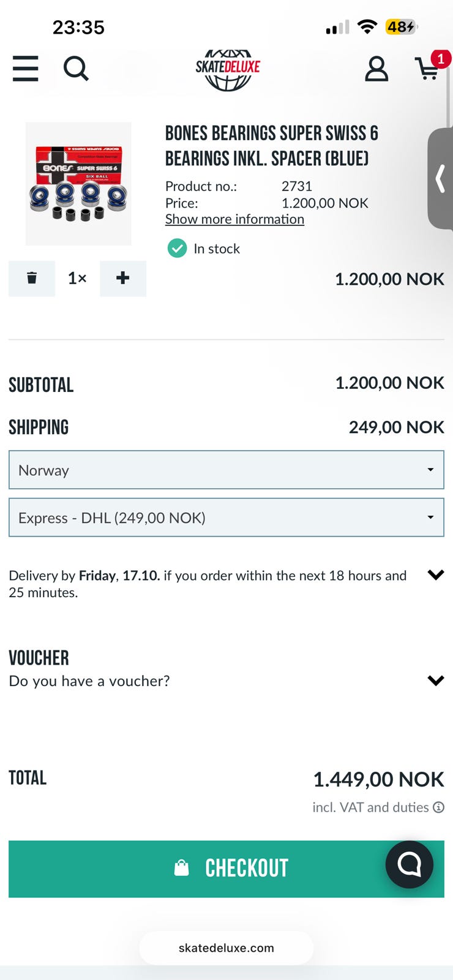Tap the Bones Bearings product title

click(x=272, y=146)
